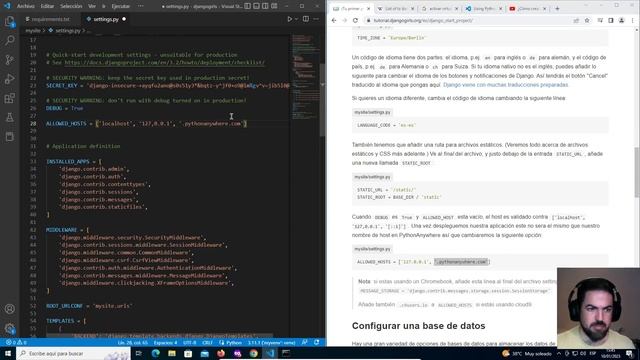Open the Archivo menu
The width and height of the screenshot is (640, 360).
click(25, 6)
